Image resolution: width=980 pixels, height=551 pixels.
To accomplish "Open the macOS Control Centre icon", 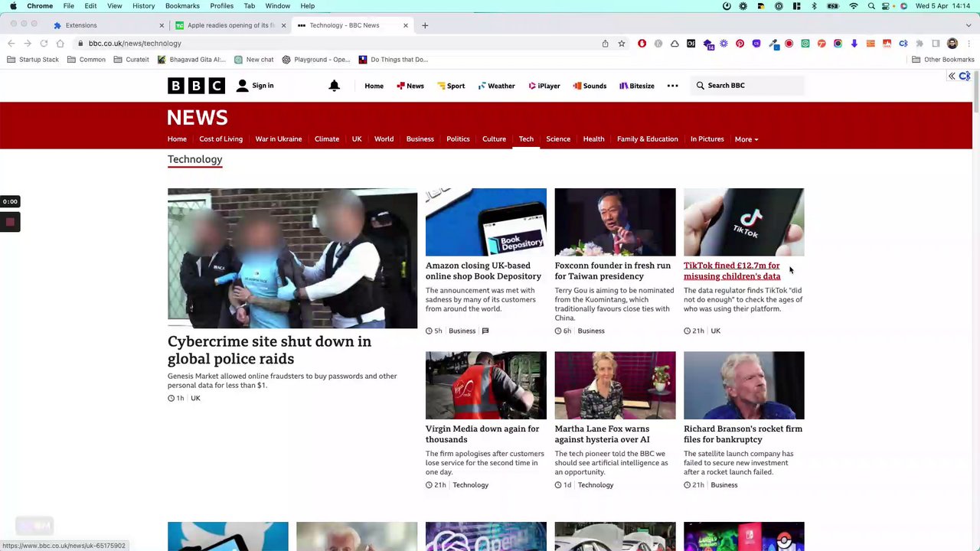I will click(887, 6).
